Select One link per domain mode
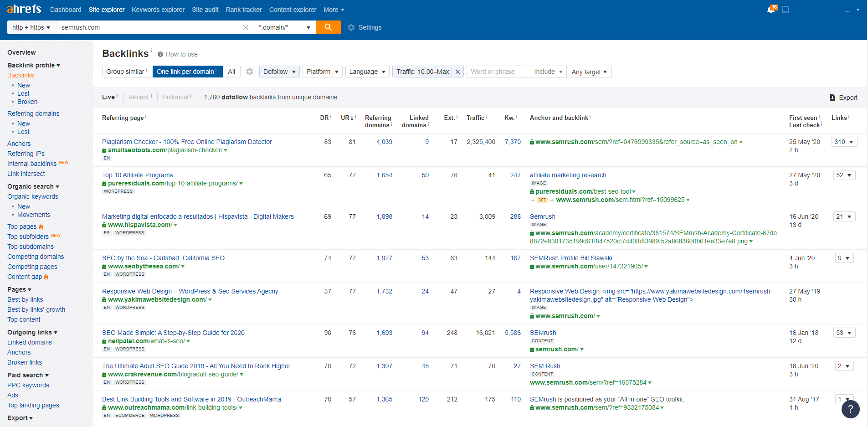Screen dimensions: 868x427 [187, 72]
